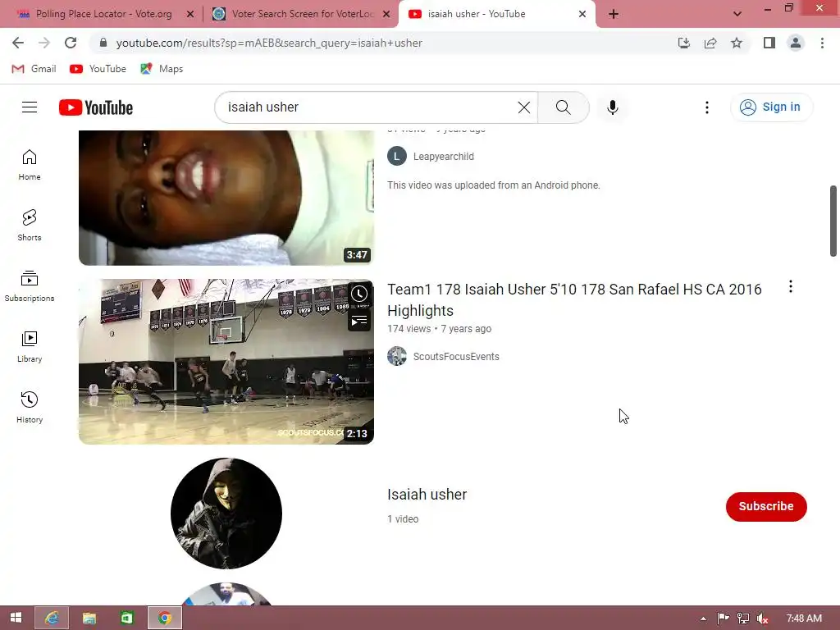Clear the search box with X icon

click(524, 107)
